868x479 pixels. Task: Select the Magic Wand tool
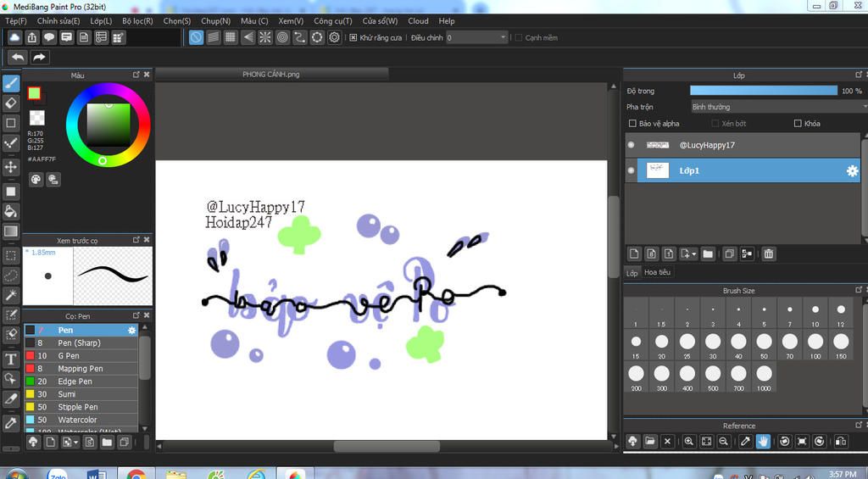coord(11,295)
